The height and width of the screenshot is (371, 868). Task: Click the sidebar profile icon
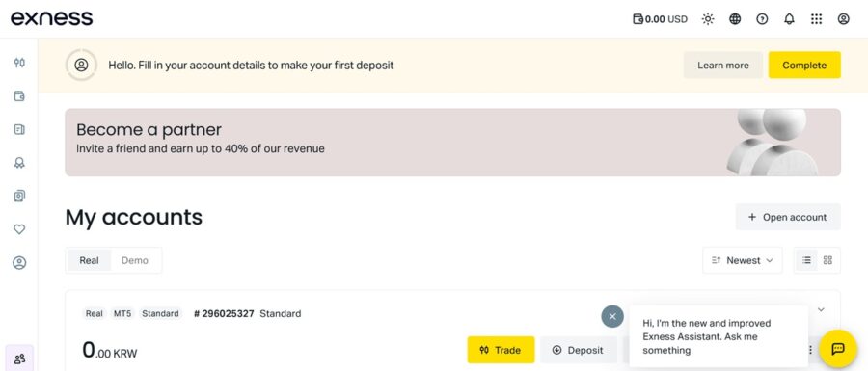coord(19,263)
